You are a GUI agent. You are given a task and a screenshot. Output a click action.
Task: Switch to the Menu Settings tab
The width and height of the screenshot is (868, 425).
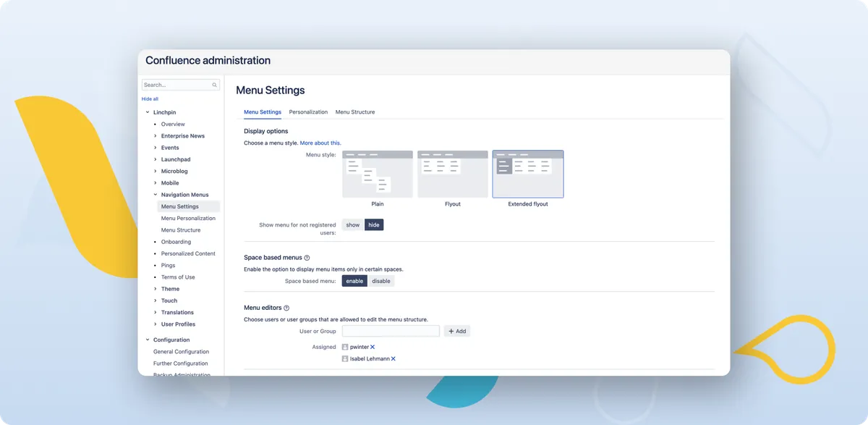[x=263, y=112]
